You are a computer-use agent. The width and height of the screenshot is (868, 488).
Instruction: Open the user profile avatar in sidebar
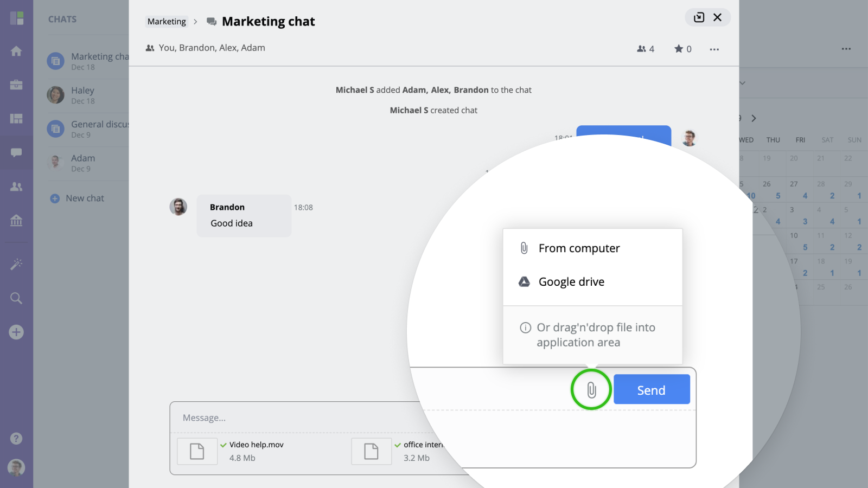click(16, 467)
